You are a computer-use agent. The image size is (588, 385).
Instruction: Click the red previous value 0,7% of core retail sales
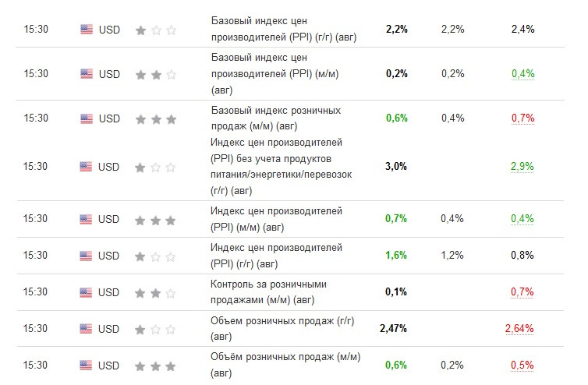click(x=522, y=118)
